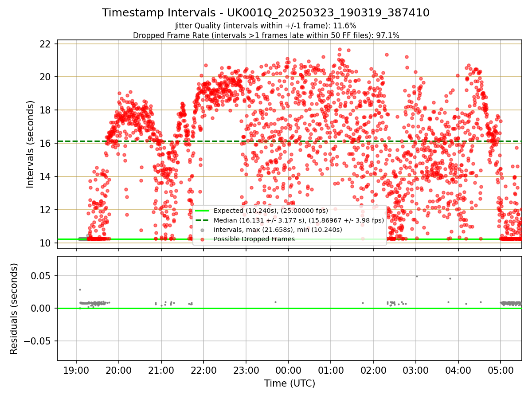
Task: Click the solid green line sample in legend
Action: pyautogui.click(x=203, y=211)
